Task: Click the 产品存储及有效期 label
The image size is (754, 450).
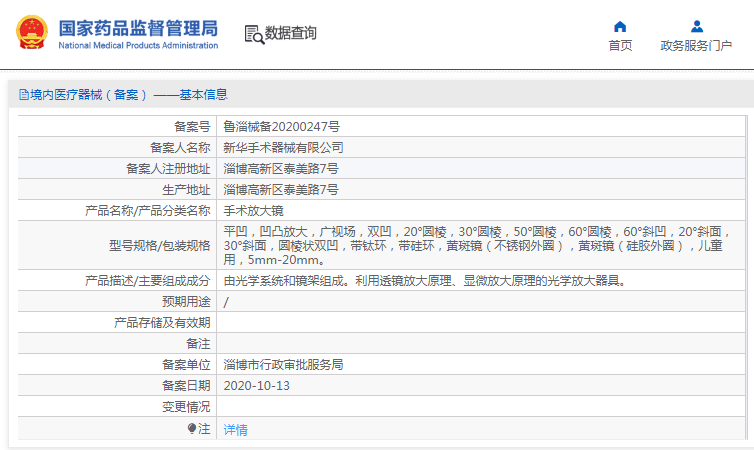Action: coord(163,323)
